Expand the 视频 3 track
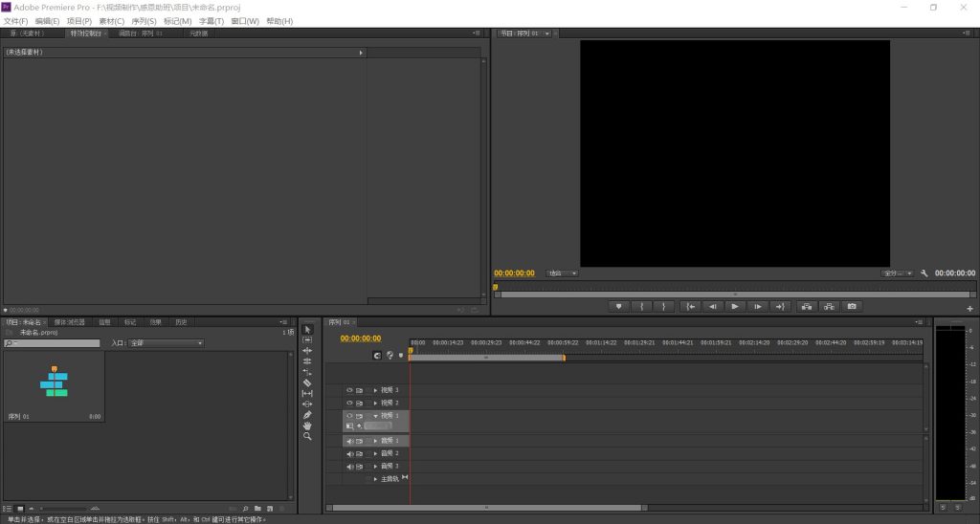Viewport: 980px width, 524px height. point(375,390)
